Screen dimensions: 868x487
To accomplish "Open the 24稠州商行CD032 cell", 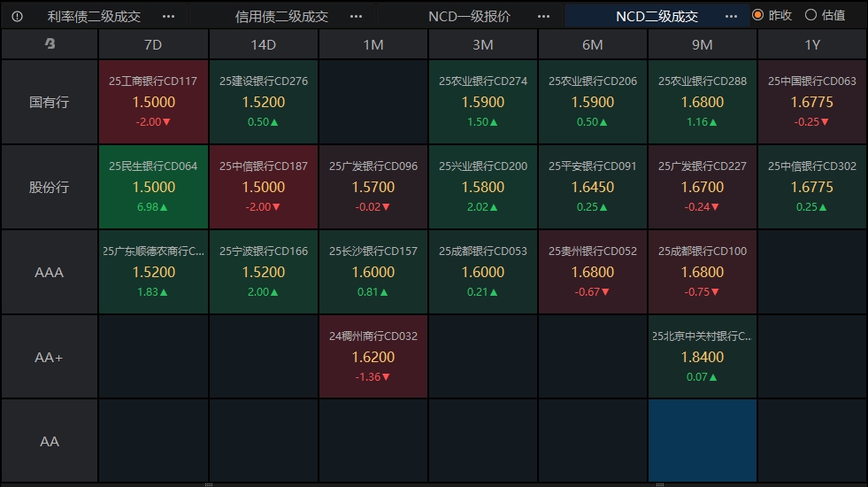I will 373,357.
